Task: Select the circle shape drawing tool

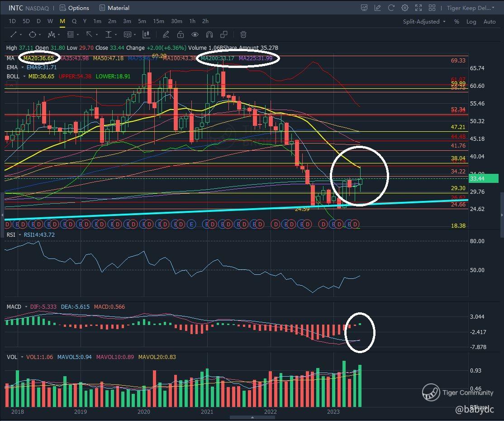Action: point(33,34)
